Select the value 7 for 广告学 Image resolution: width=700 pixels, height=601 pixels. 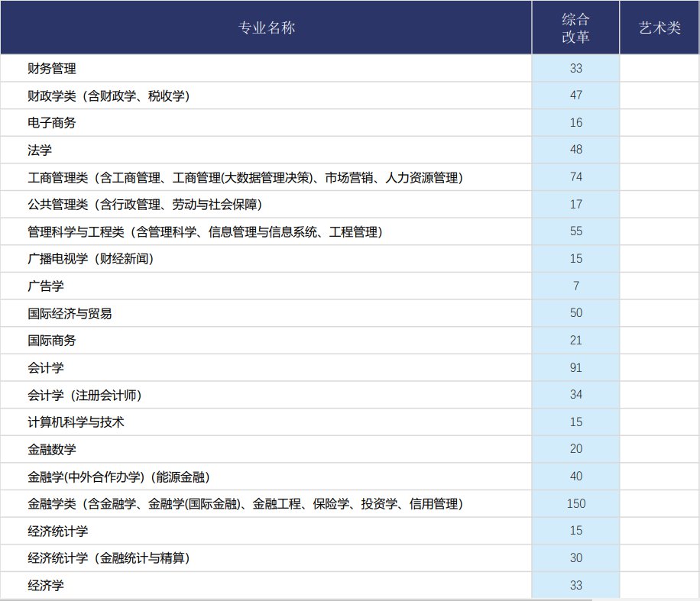[x=575, y=286]
